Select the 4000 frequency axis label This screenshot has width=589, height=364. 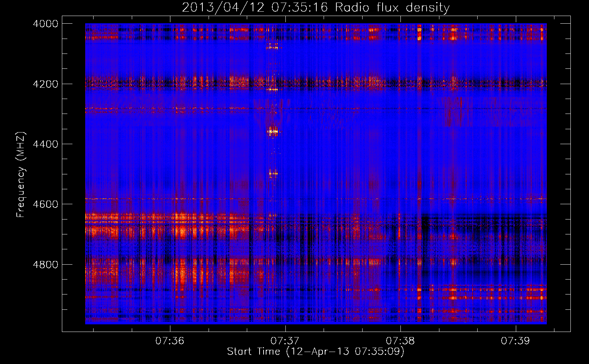pos(46,24)
